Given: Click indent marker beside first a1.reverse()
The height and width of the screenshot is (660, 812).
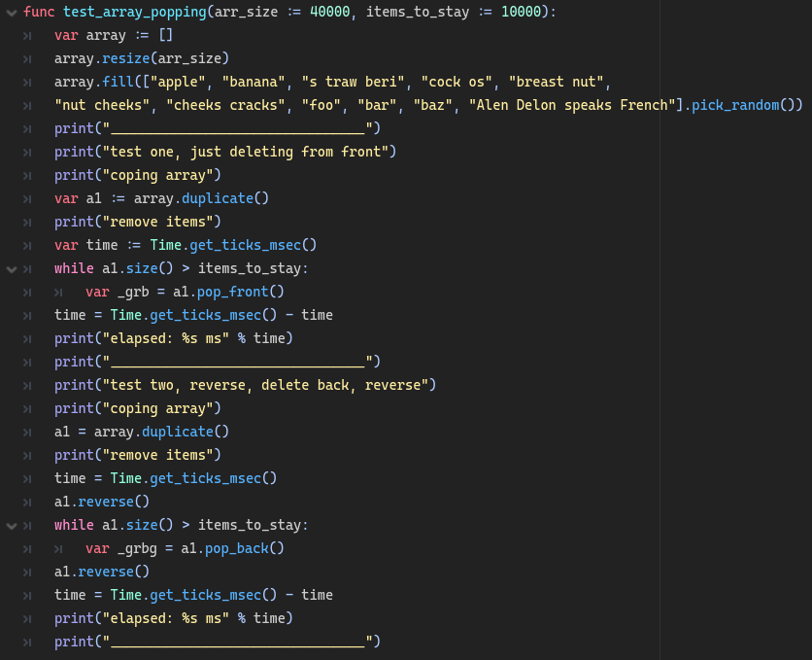Looking at the screenshot, I should 27,503.
